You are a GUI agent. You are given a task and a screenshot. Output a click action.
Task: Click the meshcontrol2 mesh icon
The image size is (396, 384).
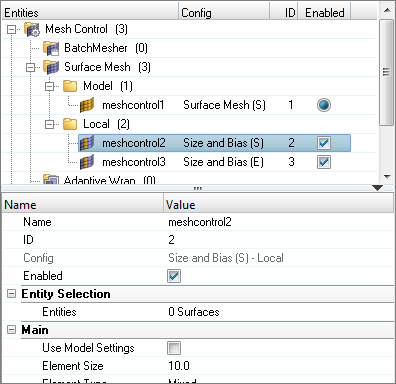87,143
